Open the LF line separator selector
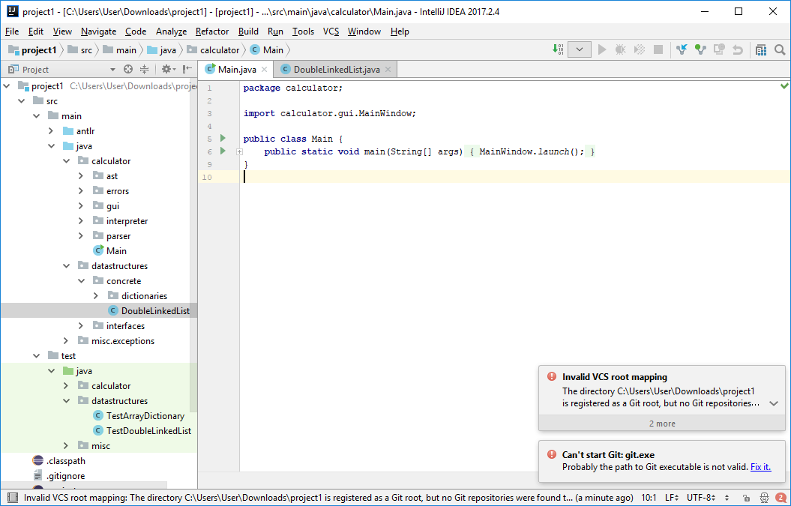The height and width of the screenshot is (506, 791). (x=671, y=497)
